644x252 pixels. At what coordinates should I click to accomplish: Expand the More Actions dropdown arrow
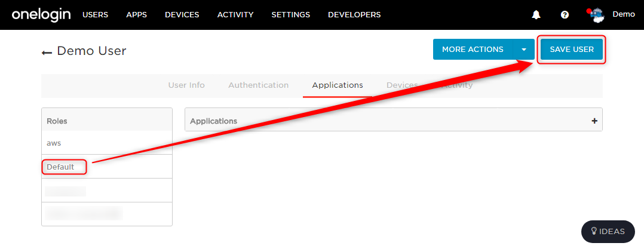pos(524,49)
